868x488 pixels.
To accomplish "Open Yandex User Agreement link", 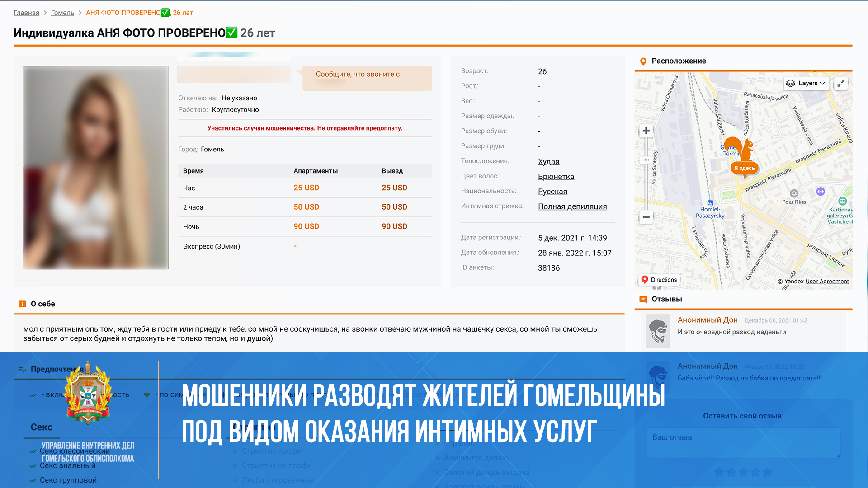I will click(x=827, y=282).
